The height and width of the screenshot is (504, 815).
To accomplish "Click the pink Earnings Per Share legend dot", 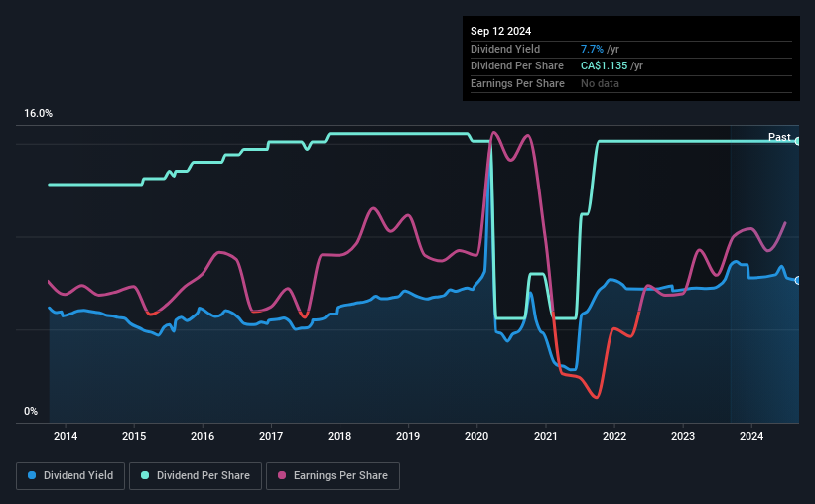I will pyautogui.click(x=282, y=475).
